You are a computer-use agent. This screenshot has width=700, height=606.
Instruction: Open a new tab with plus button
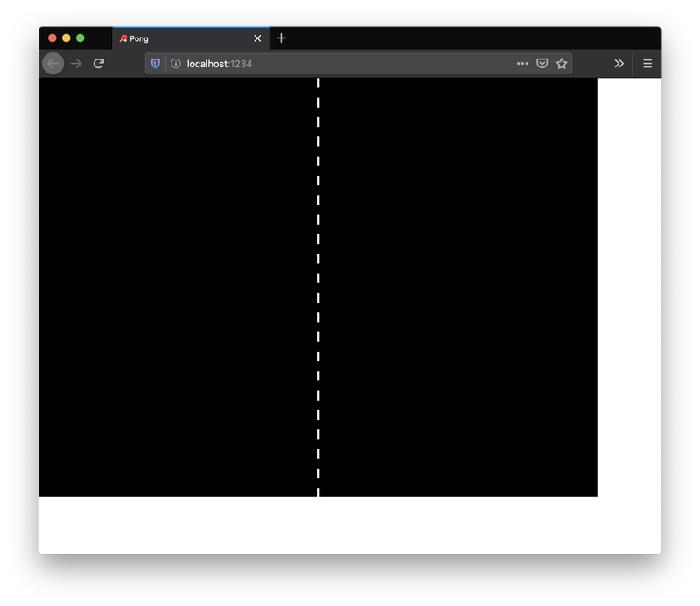click(x=281, y=38)
